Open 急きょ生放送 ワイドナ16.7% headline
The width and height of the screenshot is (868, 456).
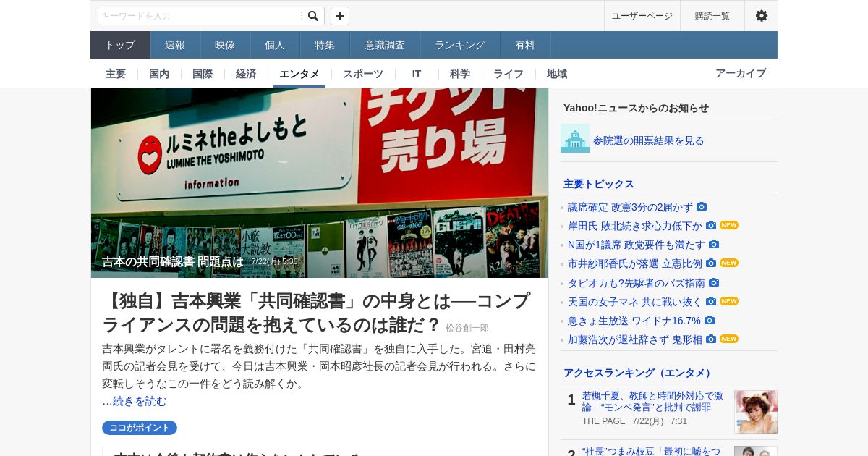tap(634, 321)
